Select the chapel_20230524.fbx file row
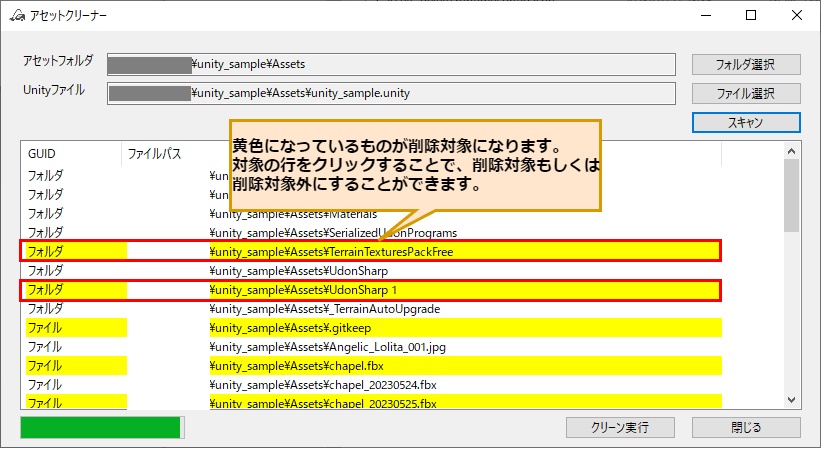 371,384
